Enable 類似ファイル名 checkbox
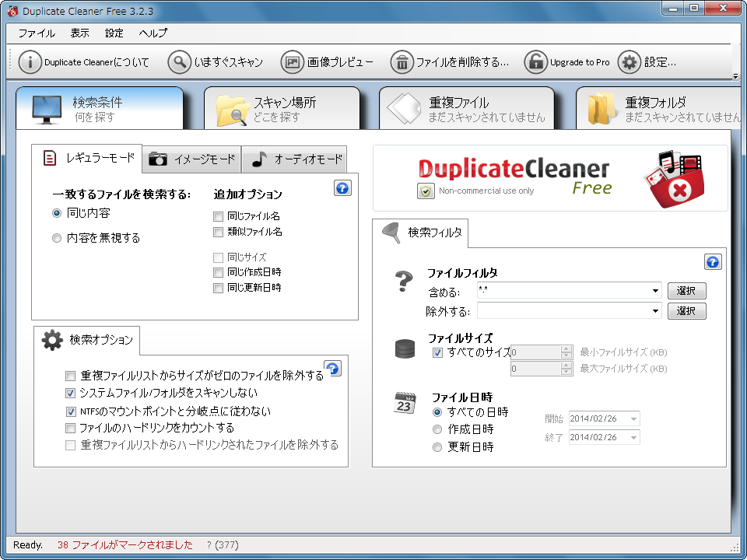 click(x=218, y=233)
